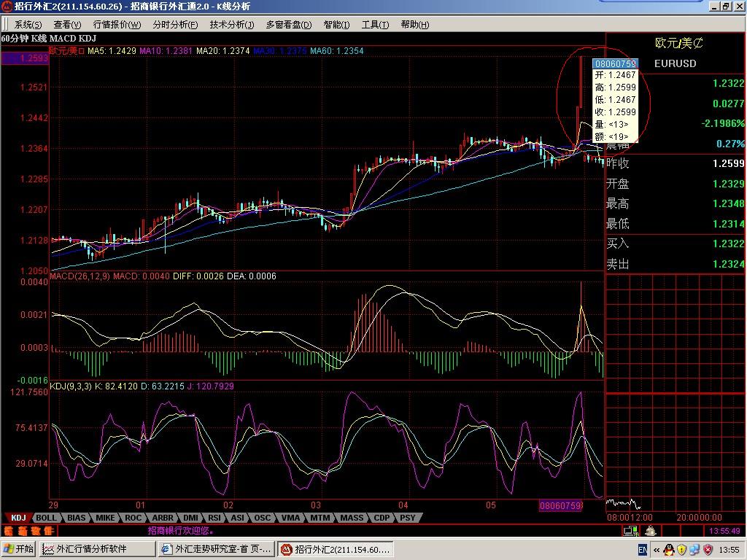Switch to the VMA indicator tab

[290, 518]
